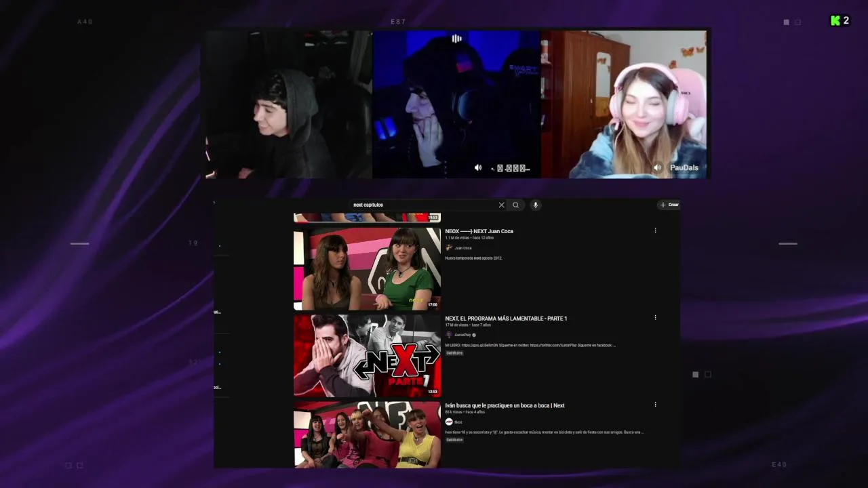Click the middle webcam speaker icon

tap(478, 167)
